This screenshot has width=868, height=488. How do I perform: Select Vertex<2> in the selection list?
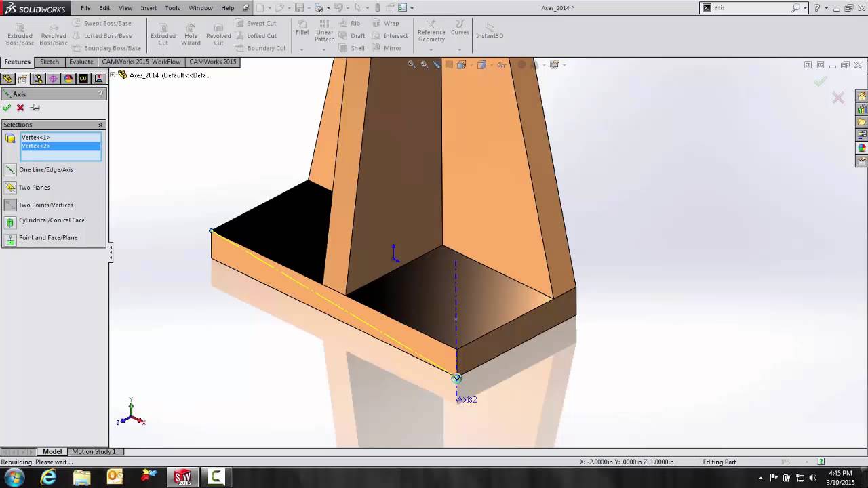[x=60, y=146]
